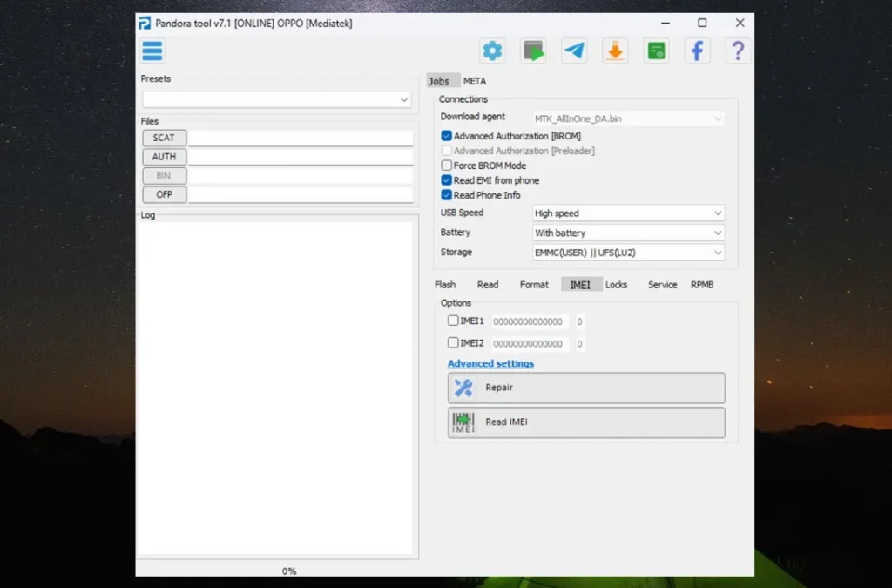Maximize the Pandora tool window

(x=703, y=23)
